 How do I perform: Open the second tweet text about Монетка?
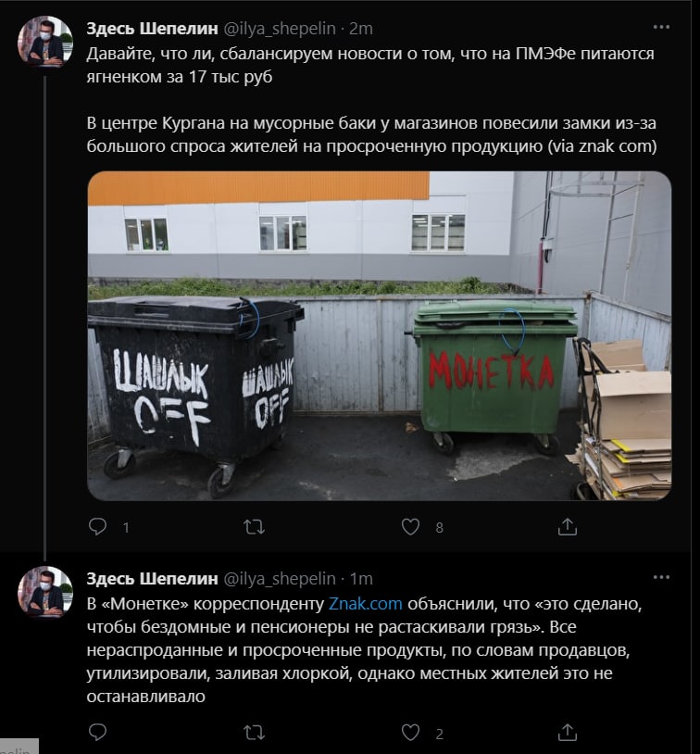tap(364, 649)
